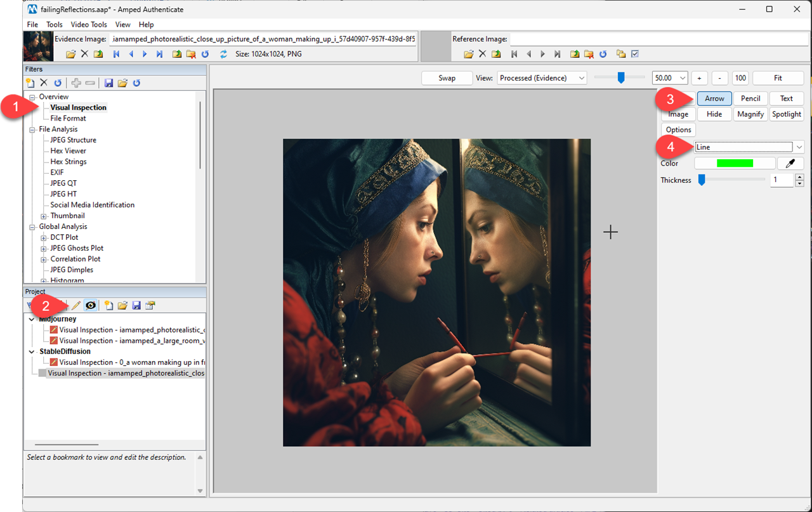Image resolution: width=812 pixels, height=512 pixels.
Task: Toggle the bookmark visibility eye icon
Action: tap(91, 305)
